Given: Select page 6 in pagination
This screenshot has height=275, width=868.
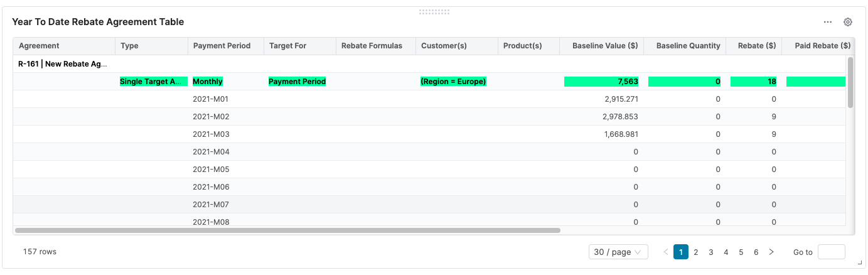Looking at the screenshot, I should coord(756,252).
